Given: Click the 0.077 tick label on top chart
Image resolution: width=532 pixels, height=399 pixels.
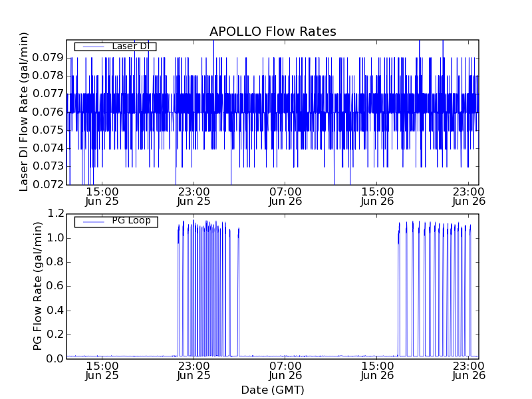Looking at the screenshot, I should coord(48,94).
